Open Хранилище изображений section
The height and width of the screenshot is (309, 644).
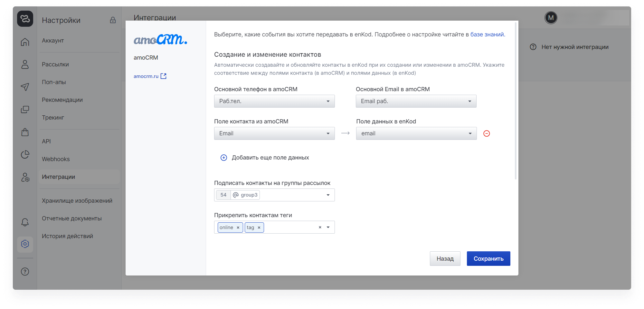click(x=77, y=201)
